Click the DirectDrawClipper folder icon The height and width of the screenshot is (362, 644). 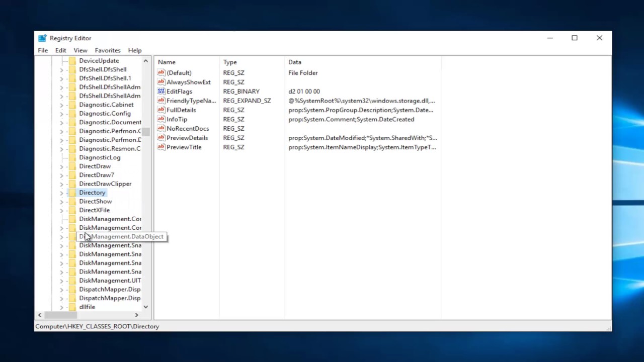click(72, 184)
